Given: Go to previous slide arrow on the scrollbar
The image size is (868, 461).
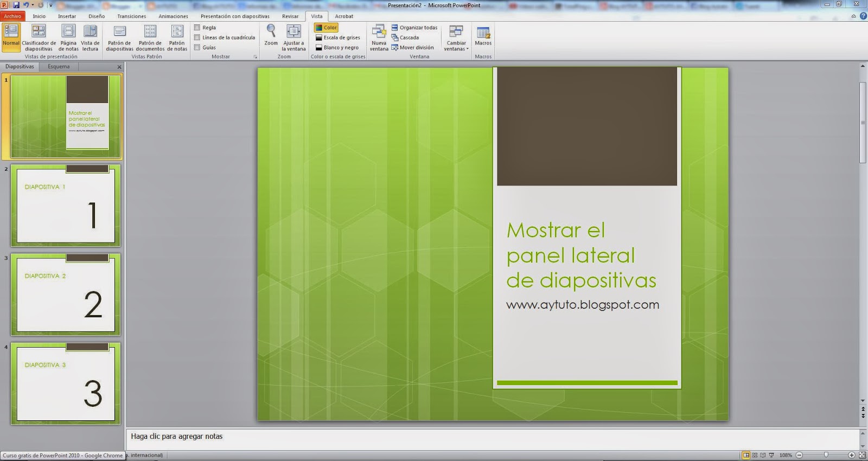Looking at the screenshot, I should [x=863, y=409].
